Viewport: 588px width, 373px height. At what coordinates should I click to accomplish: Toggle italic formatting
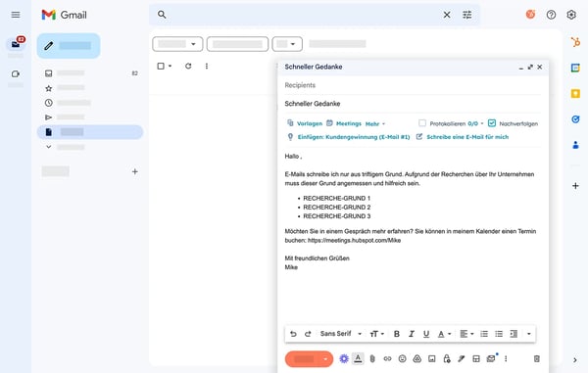[x=412, y=334]
